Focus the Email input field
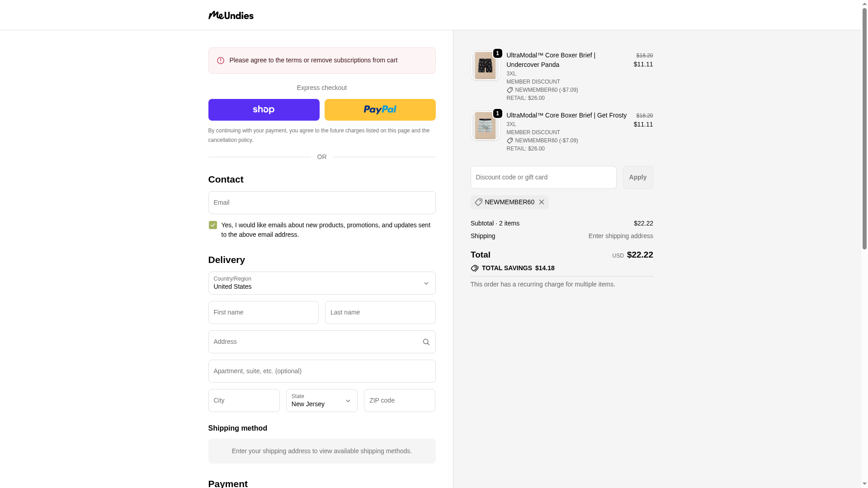This screenshot has height=488, width=868. click(321, 203)
